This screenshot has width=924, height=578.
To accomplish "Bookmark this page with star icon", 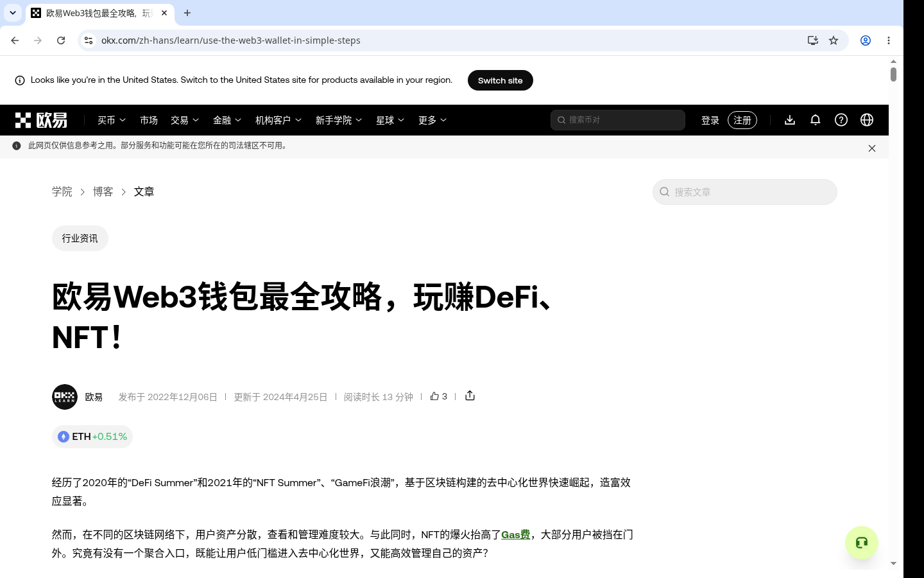I will 834,40.
